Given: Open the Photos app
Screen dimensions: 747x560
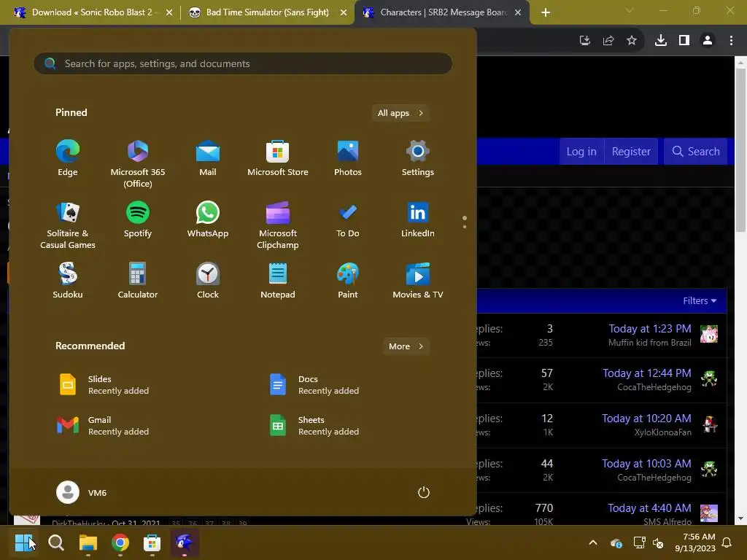Looking at the screenshot, I should point(348,158).
